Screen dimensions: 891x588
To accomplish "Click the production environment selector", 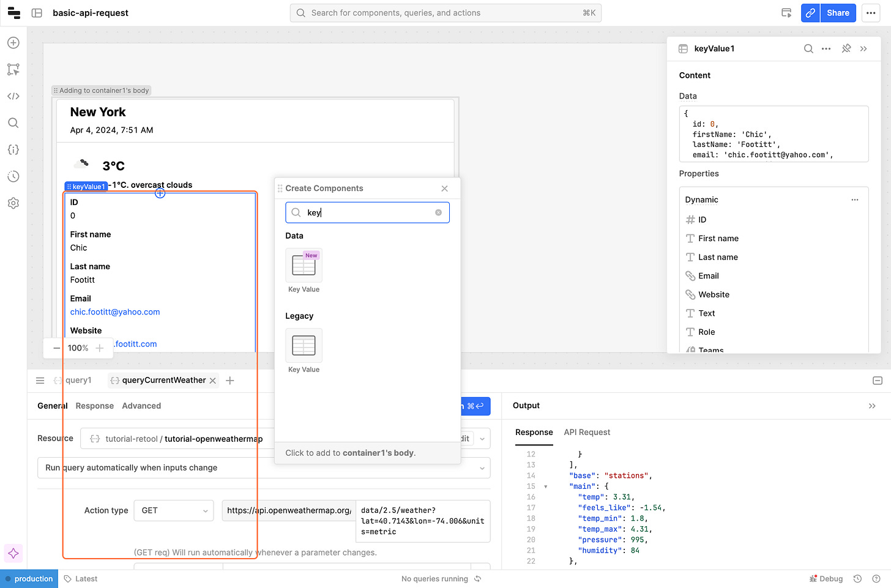I will [29, 579].
